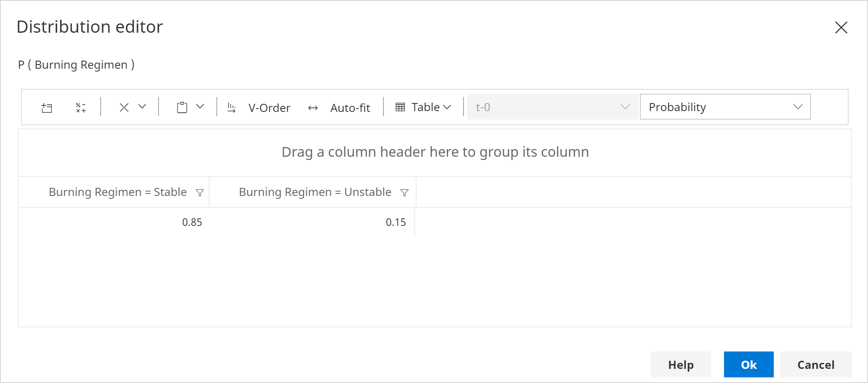Click the V-Order sort icon
The height and width of the screenshot is (383, 868).
tap(232, 107)
